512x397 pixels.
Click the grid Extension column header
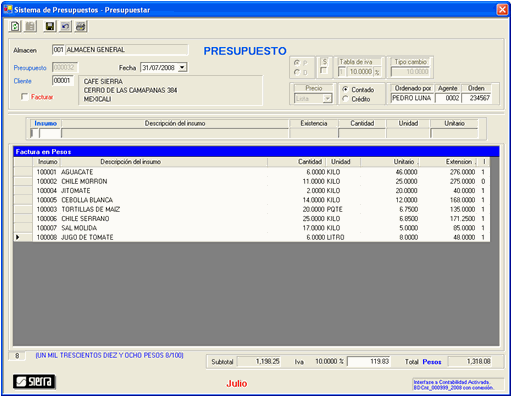coord(448,162)
